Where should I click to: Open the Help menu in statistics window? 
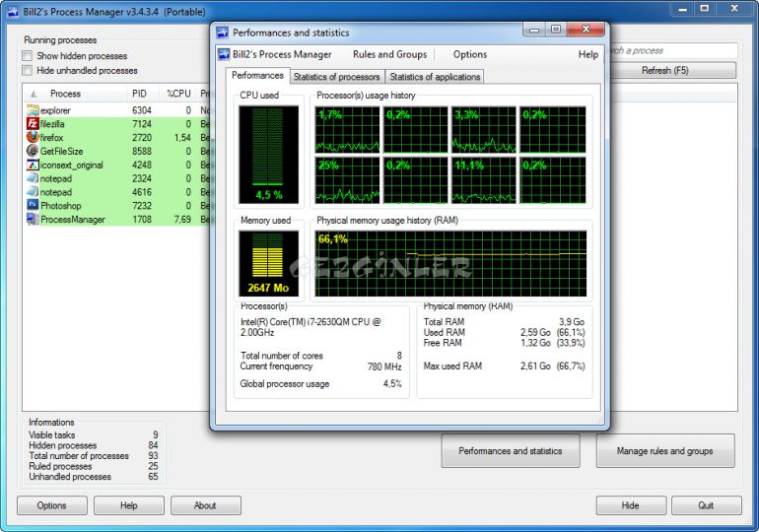(588, 54)
